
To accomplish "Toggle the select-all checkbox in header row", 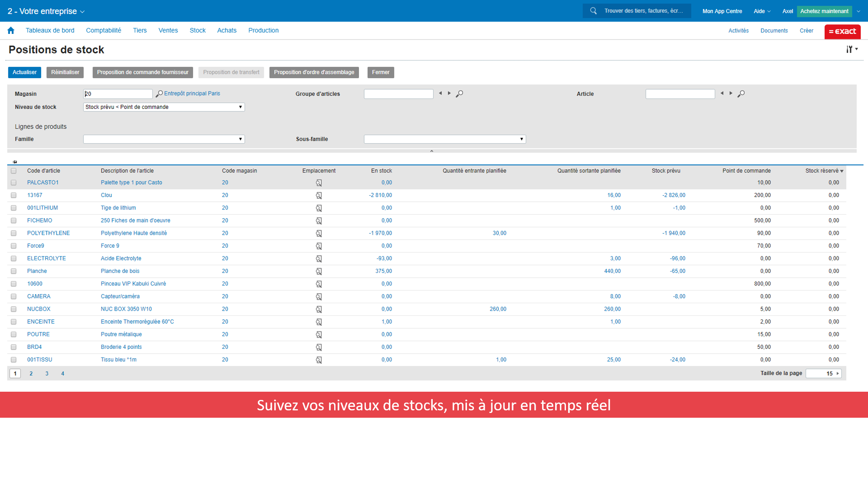I will [x=13, y=171].
